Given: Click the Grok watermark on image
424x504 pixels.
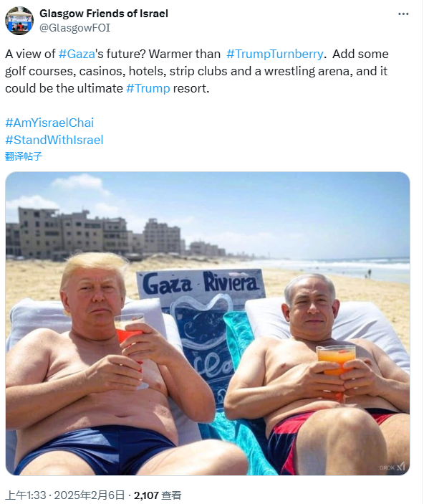Looking at the screenshot, I should tap(392, 467).
